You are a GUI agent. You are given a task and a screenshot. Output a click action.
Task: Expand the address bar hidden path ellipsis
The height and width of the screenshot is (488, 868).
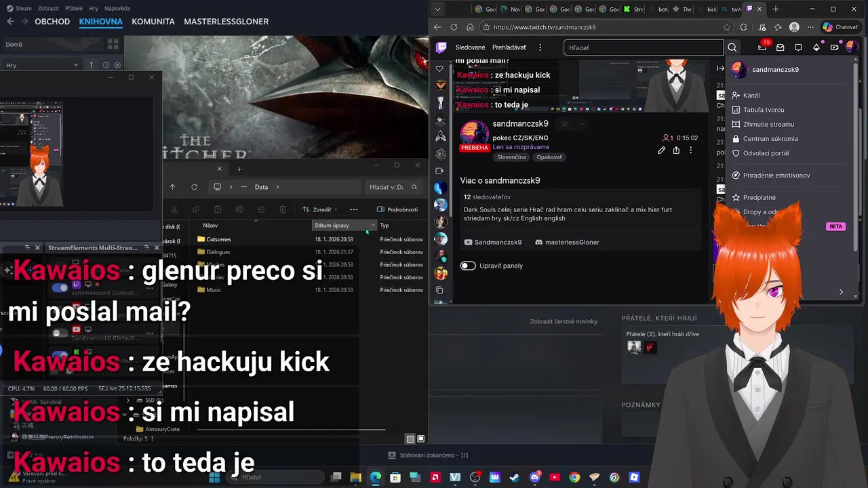tap(244, 187)
